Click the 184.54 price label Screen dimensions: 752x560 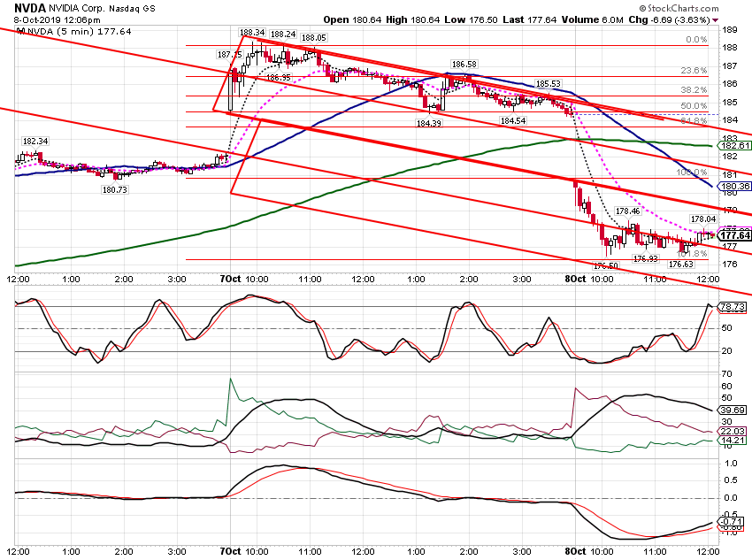tap(513, 121)
